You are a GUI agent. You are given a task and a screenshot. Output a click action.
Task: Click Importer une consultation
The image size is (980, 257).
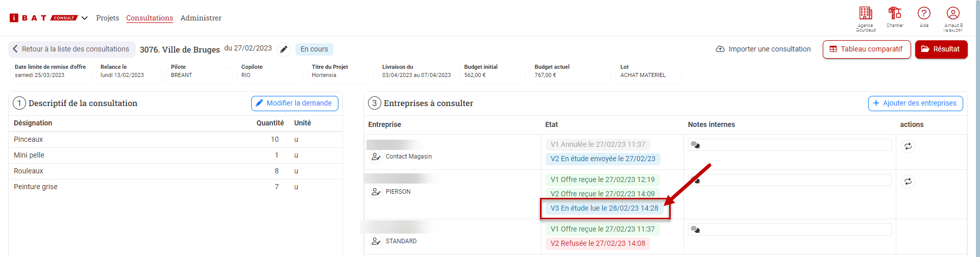point(763,49)
